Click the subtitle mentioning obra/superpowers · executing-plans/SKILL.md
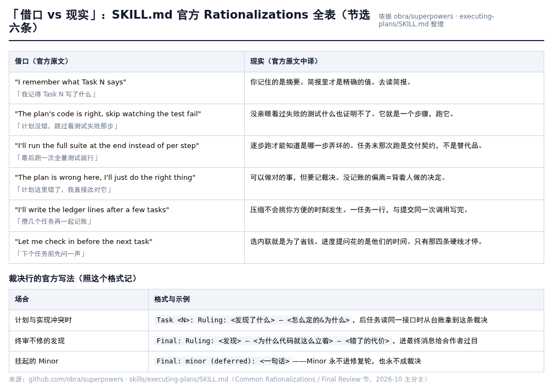 click(x=436, y=20)
